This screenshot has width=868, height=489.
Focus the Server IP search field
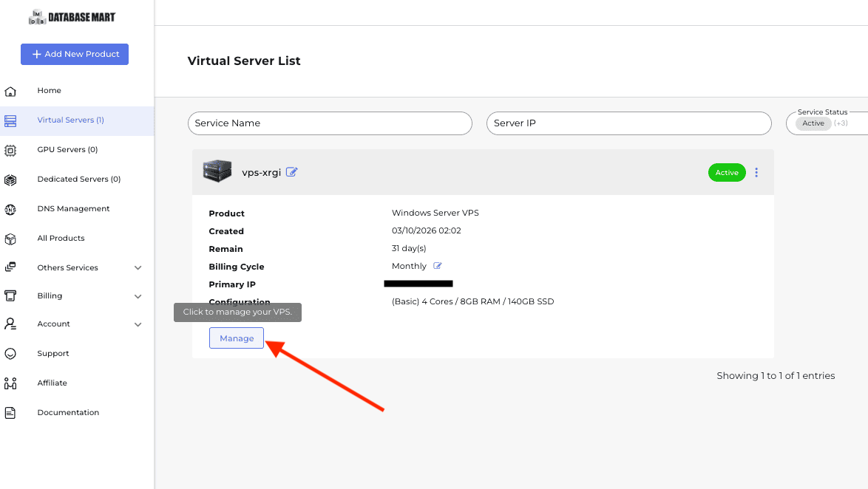click(x=629, y=123)
